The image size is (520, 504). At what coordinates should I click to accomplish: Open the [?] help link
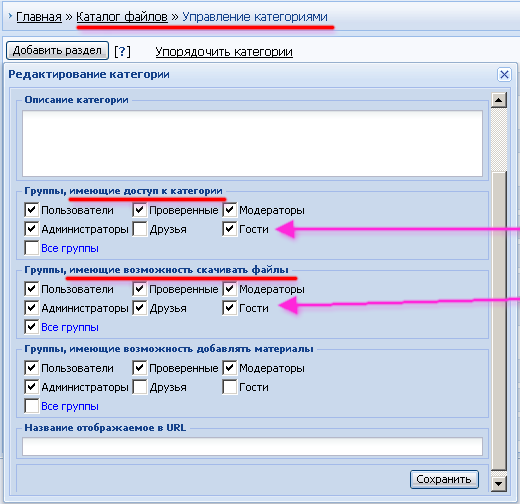point(122,52)
